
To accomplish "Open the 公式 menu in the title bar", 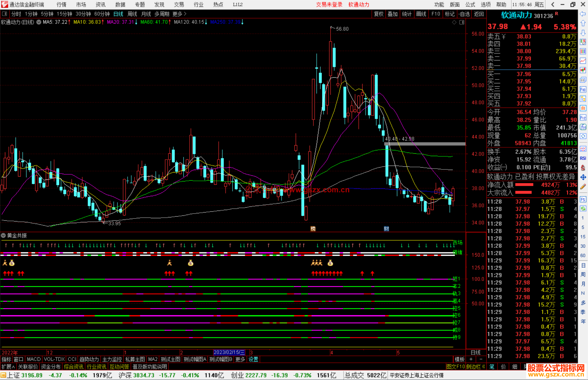I will coord(470,4).
